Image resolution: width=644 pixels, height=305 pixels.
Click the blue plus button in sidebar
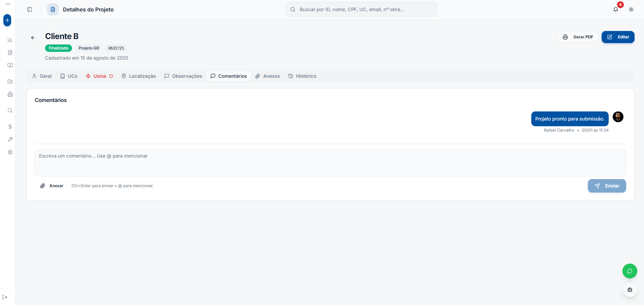[x=7, y=20]
